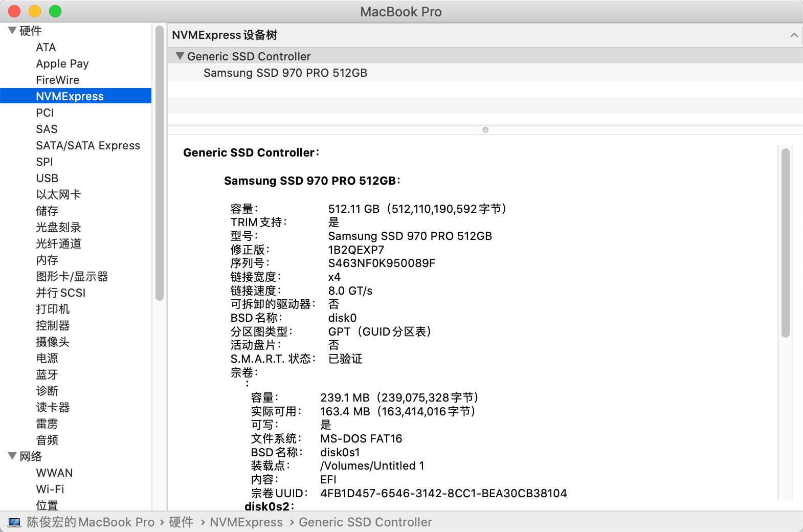Click the GPT（GUID分区表）value
Screen dimensions: 803x532
coord(380,331)
